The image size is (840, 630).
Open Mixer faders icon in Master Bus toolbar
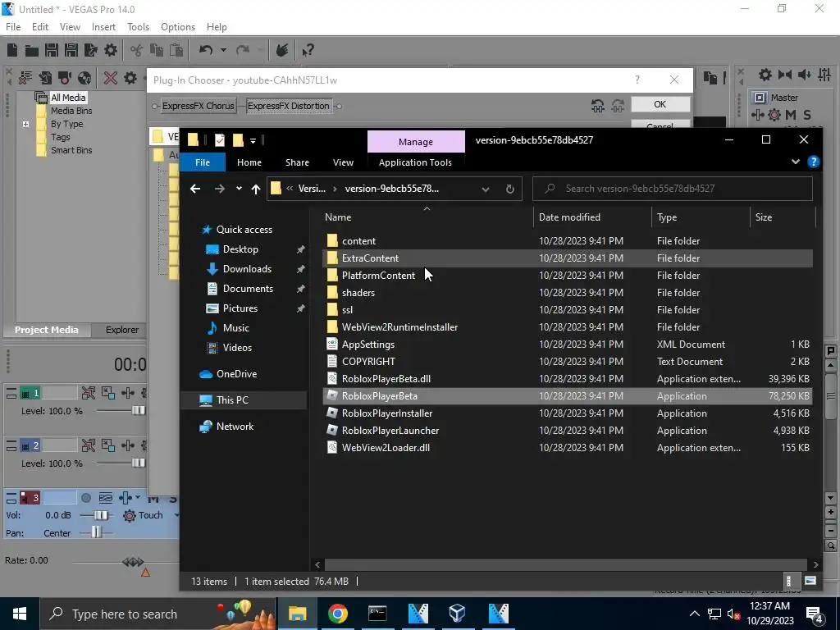pyautogui.click(x=824, y=75)
